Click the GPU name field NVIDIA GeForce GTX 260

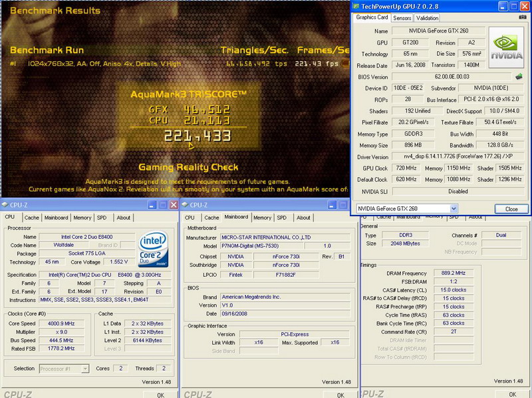coord(438,31)
